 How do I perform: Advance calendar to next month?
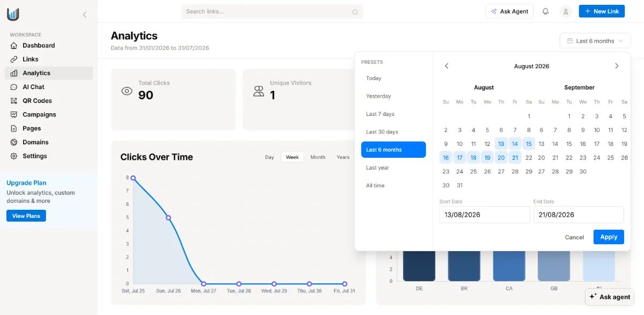tap(617, 66)
